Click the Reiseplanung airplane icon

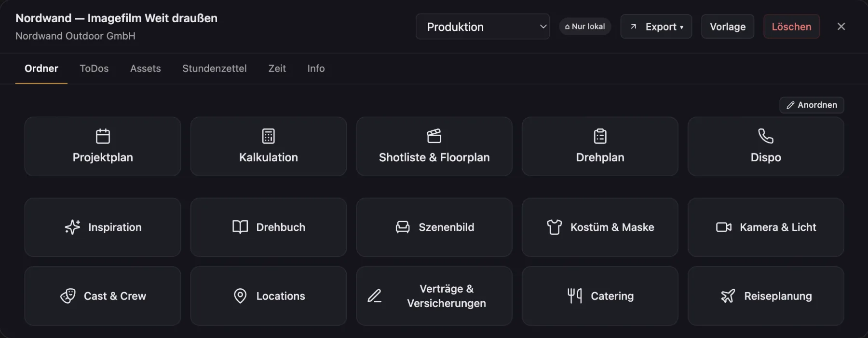pos(728,296)
